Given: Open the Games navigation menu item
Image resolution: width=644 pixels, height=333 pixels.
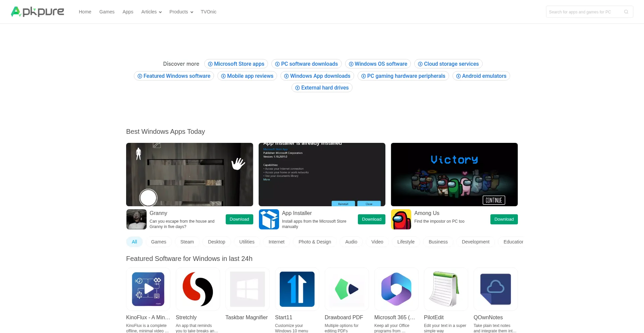Looking at the screenshot, I should [x=107, y=12].
